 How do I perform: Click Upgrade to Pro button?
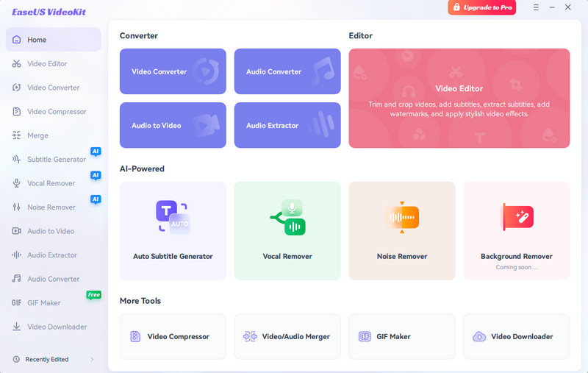pyautogui.click(x=482, y=7)
